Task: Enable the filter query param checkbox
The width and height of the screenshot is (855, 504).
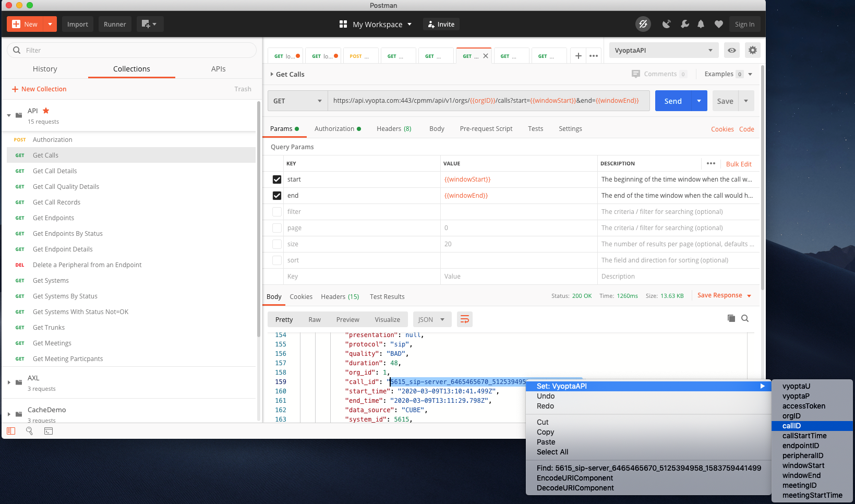Action: pos(277,212)
